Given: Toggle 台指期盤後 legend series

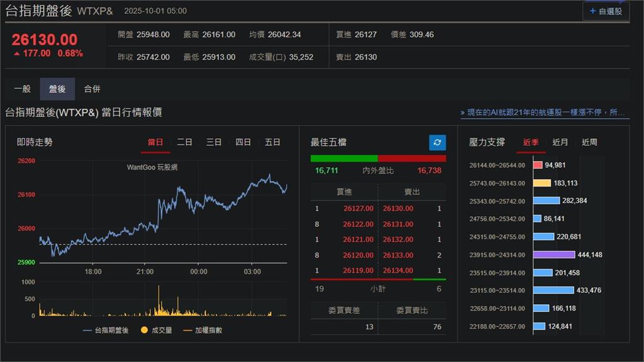Looking at the screenshot, I should click(106, 330).
